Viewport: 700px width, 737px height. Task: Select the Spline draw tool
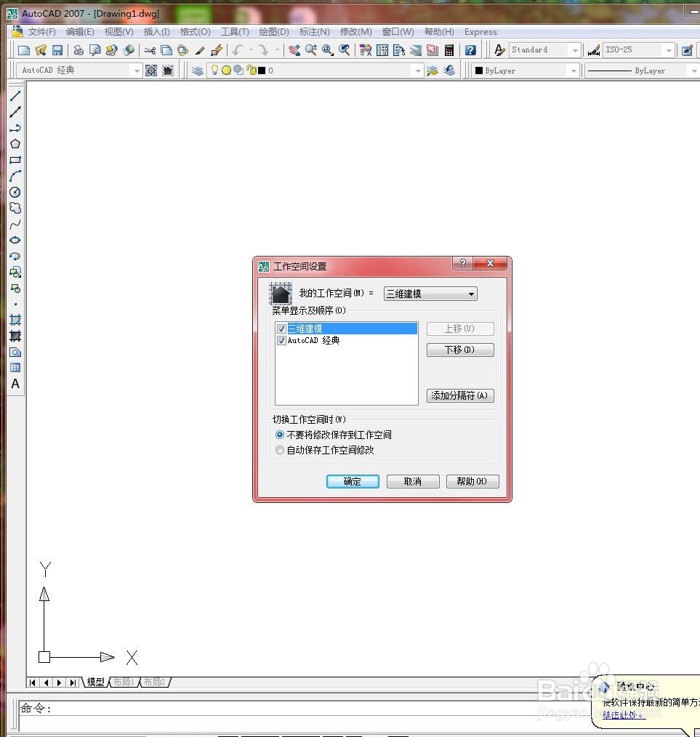[15, 224]
